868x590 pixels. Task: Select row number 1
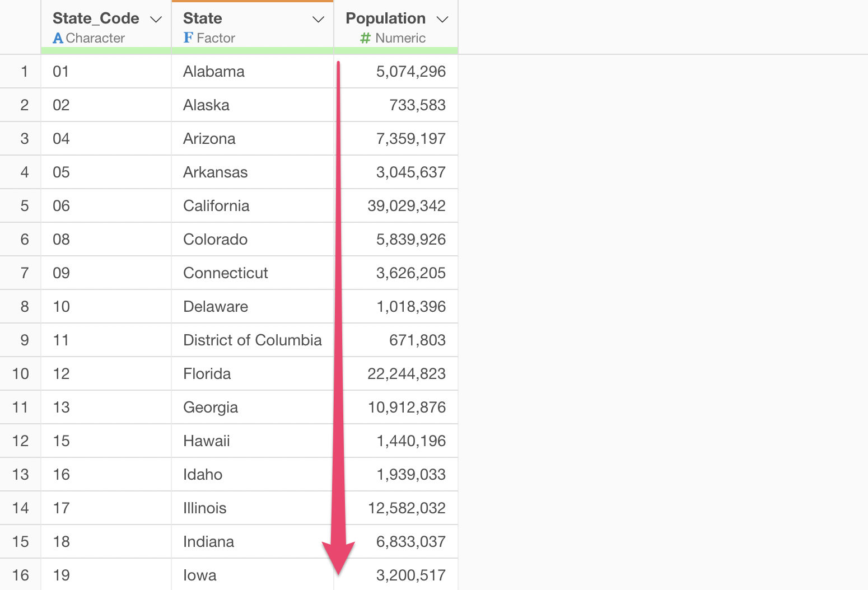point(24,72)
